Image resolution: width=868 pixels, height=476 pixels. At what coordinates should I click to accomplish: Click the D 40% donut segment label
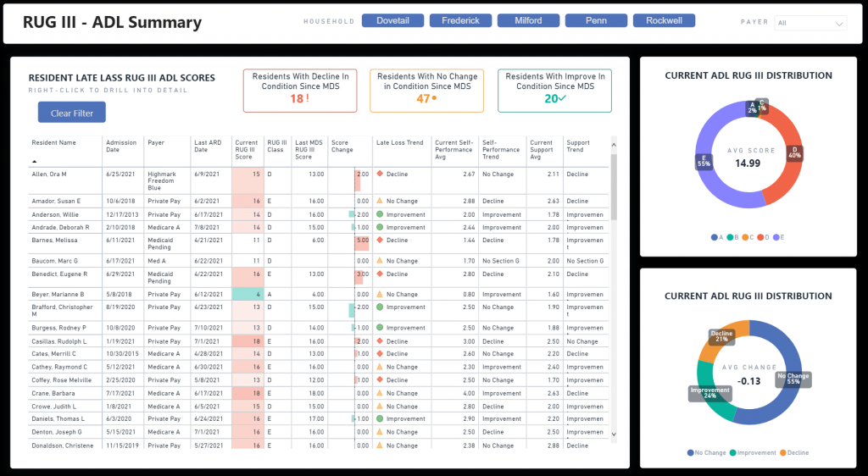[x=794, y=152]
